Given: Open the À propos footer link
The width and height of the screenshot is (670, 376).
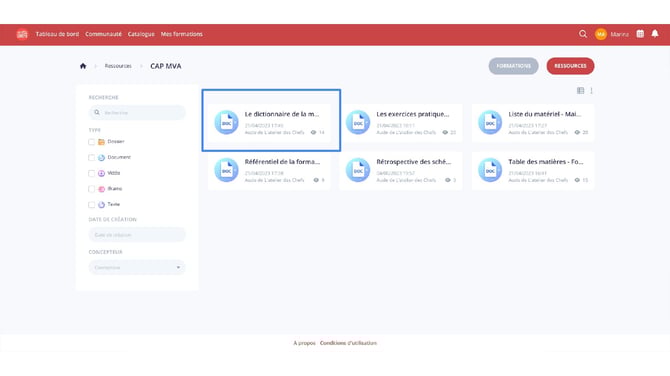Looking at the screenshot, I should (304, 343).
